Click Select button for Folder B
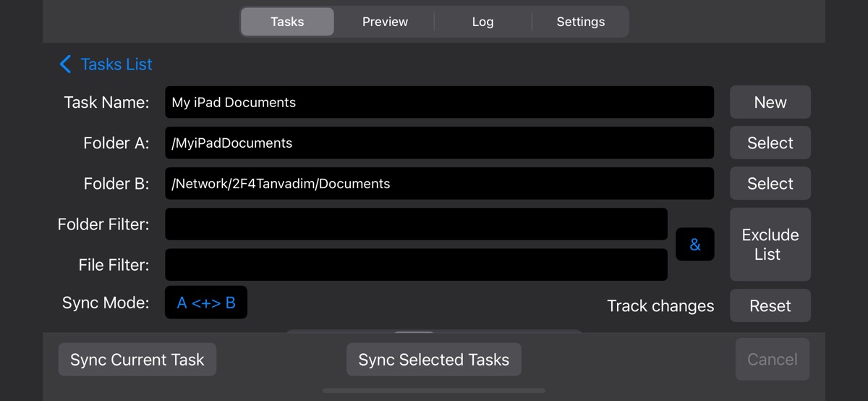The image size is (868, 401). click(770, 184)
